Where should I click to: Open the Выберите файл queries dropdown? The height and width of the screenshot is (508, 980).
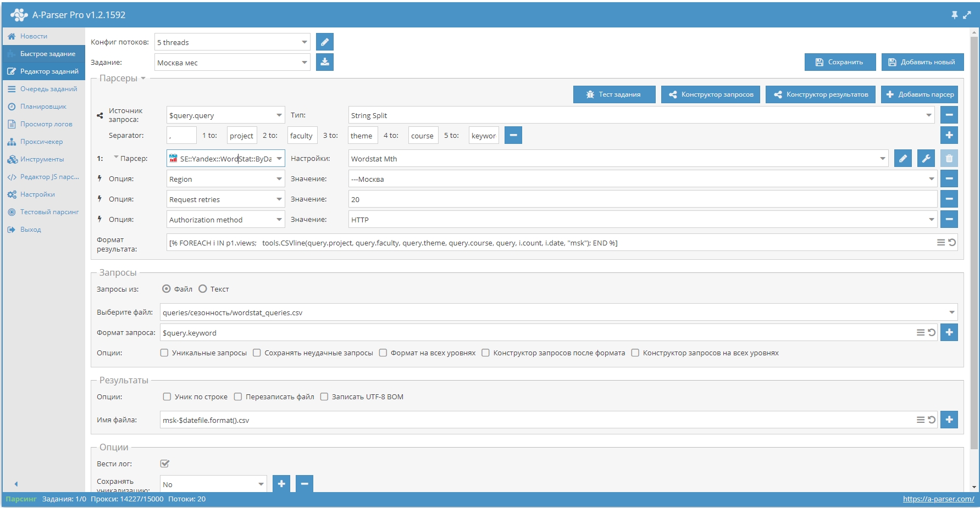(951, 312)
